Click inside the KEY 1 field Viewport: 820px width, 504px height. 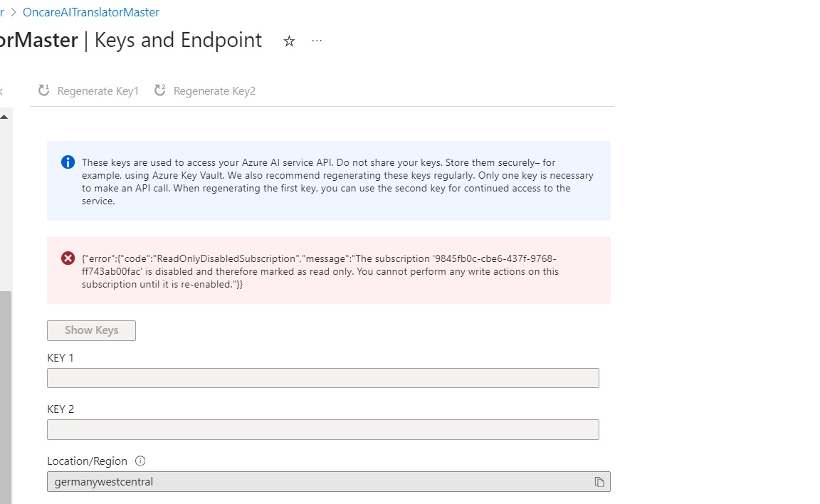[322, 378]
